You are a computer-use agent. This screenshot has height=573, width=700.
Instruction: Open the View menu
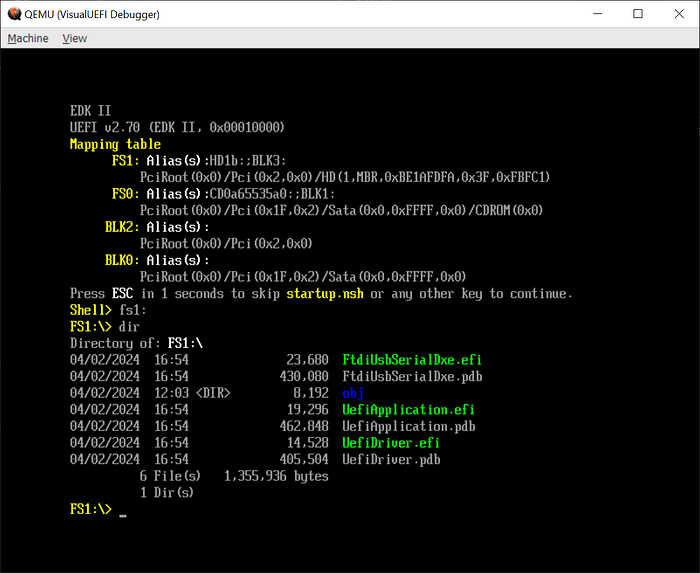coord(75,38)
